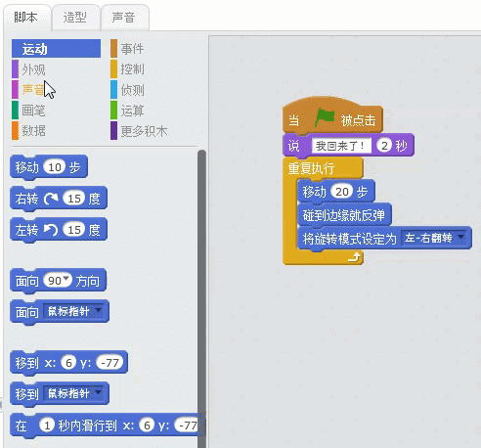481x448 pixels.
Task: Edit 我回来了！ text in 说 block
Action: [x=341, y=146]
